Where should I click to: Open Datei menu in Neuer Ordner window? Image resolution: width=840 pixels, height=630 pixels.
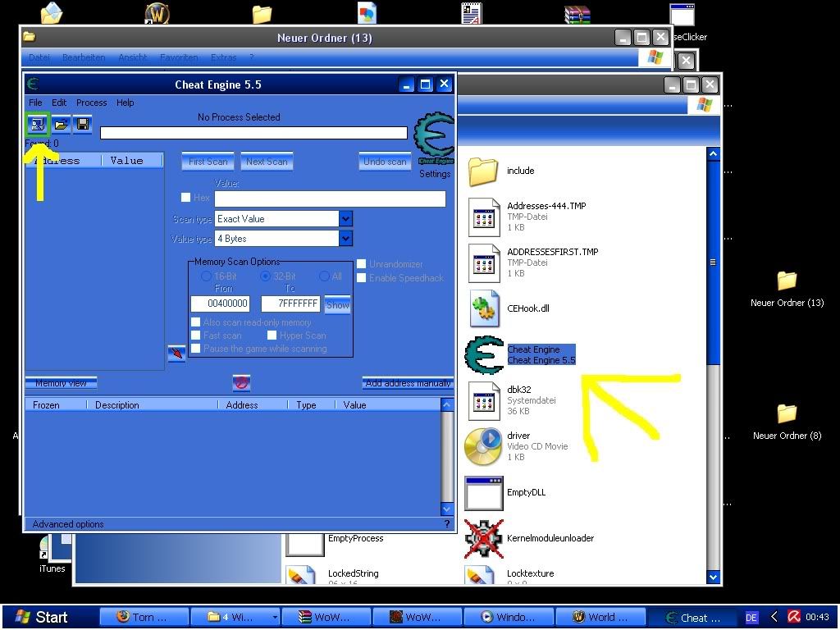pos(39,57)
